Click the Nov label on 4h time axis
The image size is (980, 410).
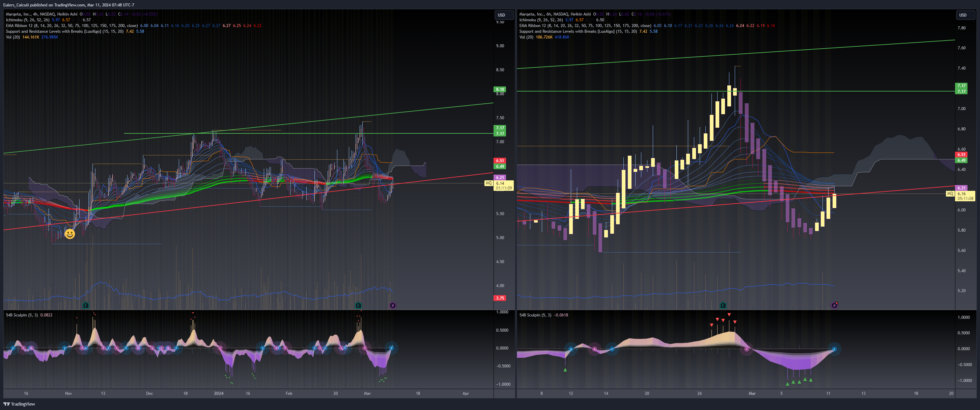[68, 393]
